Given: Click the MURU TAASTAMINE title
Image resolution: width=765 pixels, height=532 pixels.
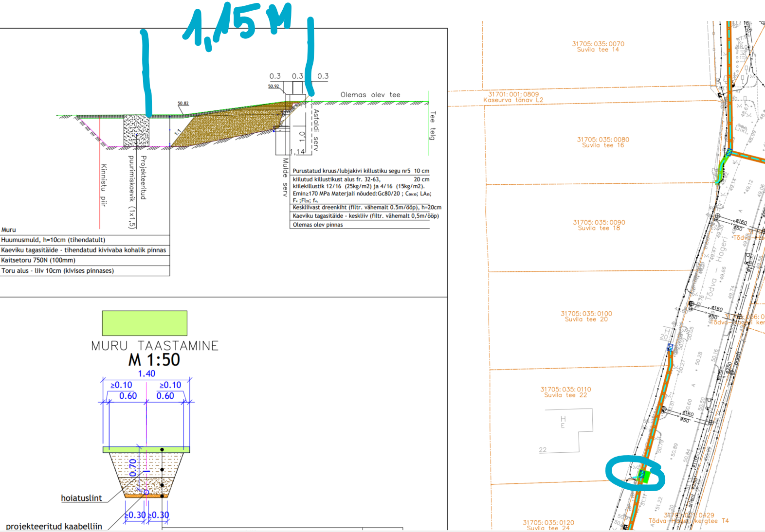Looking at the screenshot, I should point(155,346).
